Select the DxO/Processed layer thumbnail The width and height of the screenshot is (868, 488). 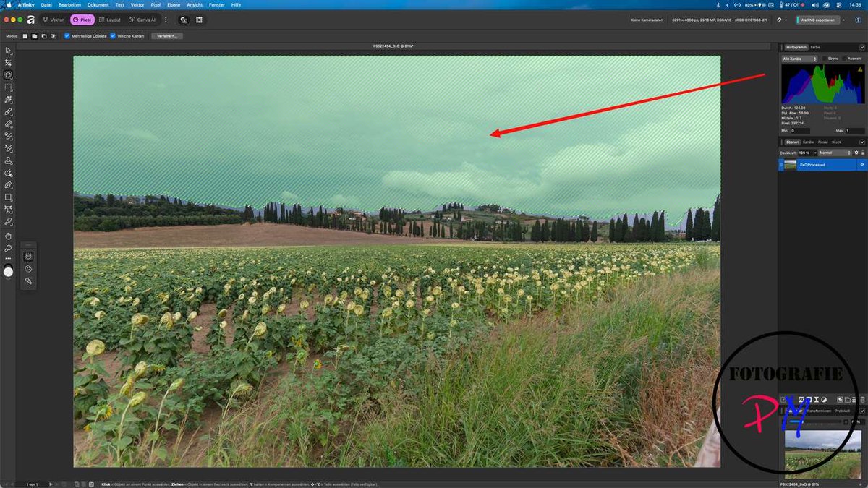pyautogui.click(x=790, y=165)
